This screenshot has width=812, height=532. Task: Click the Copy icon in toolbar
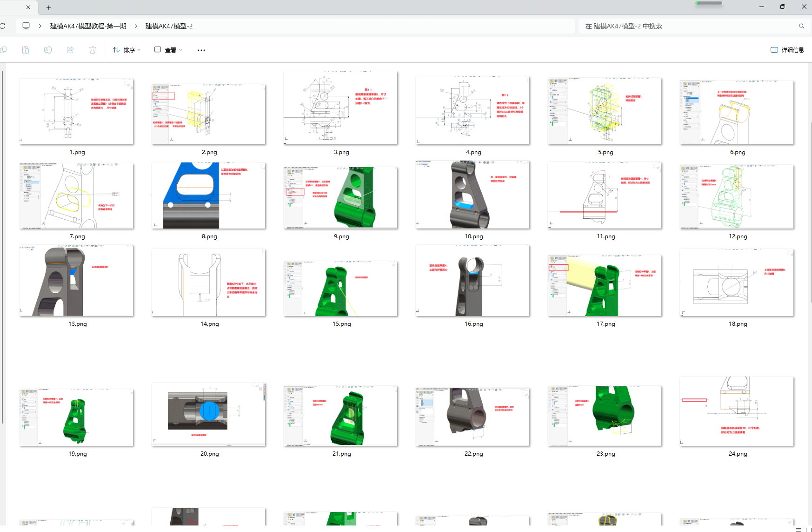click(x=3, y=50)
